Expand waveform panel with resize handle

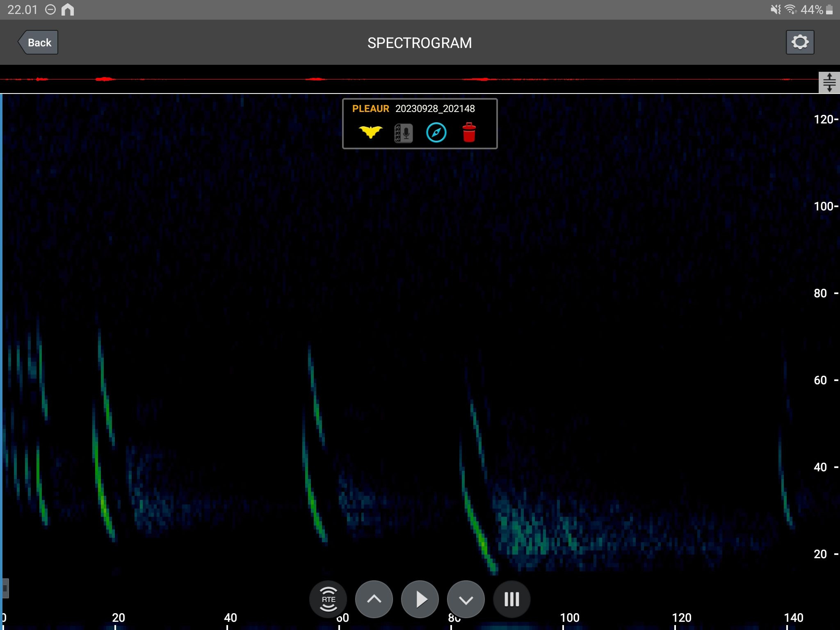(829, 82)
